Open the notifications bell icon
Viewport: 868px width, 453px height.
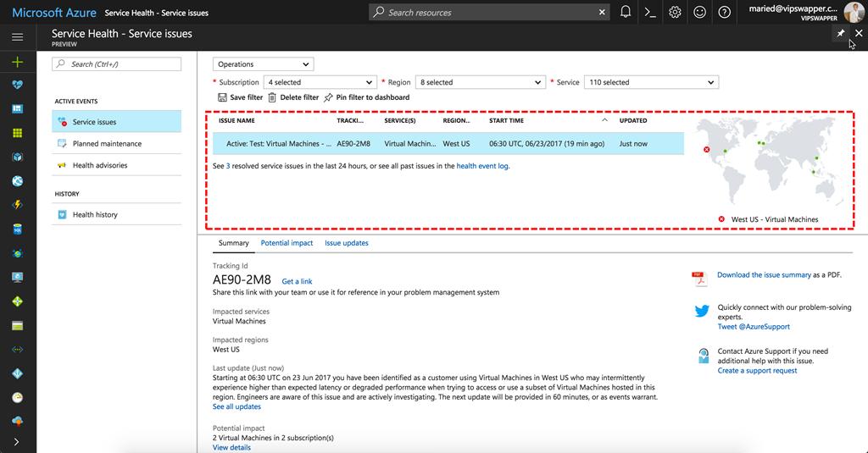tap(626, 12)
